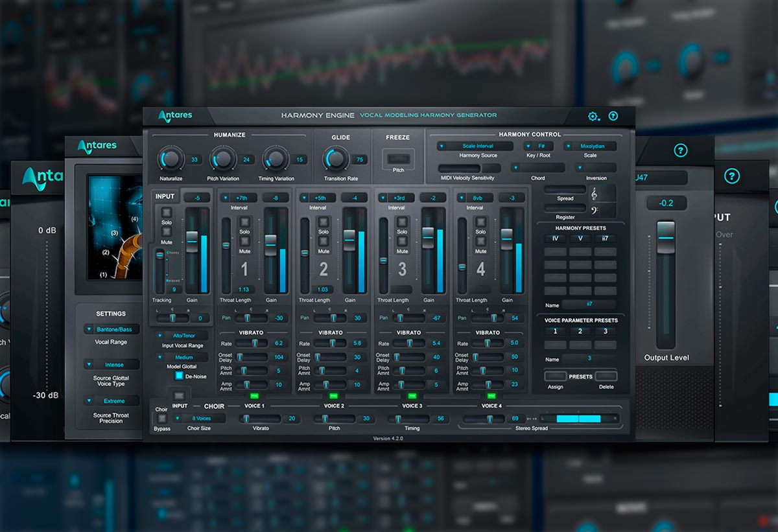778x532 pixels.
Task: Toggle the De-Noise checkbox
Action: pos(179,375)
